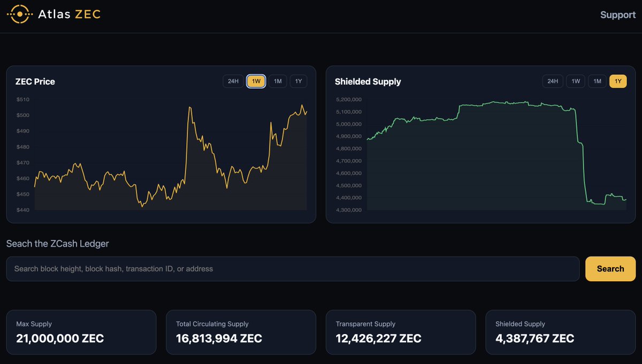Click the 4,800,000 supply axis label

point(349,149)
